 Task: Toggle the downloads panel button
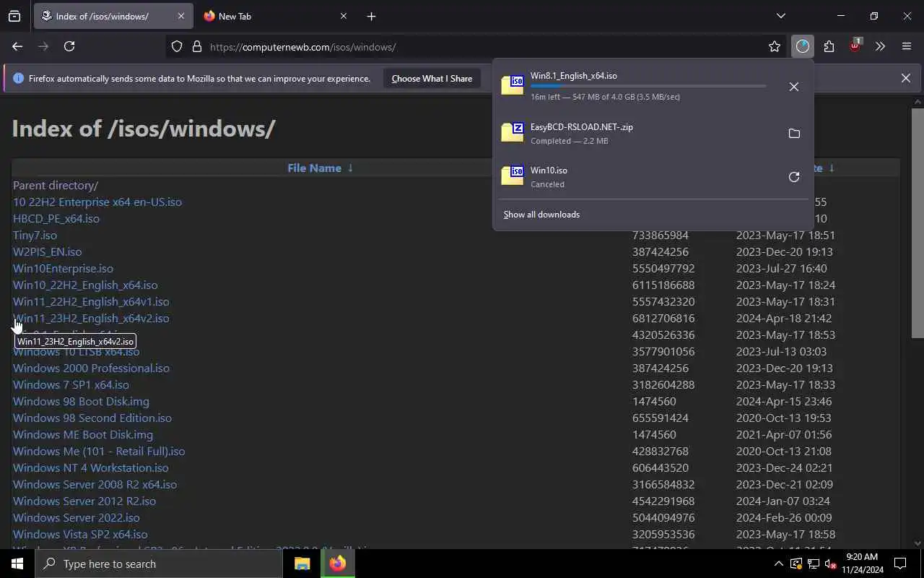pyautogui.click(x=802, y=46)
